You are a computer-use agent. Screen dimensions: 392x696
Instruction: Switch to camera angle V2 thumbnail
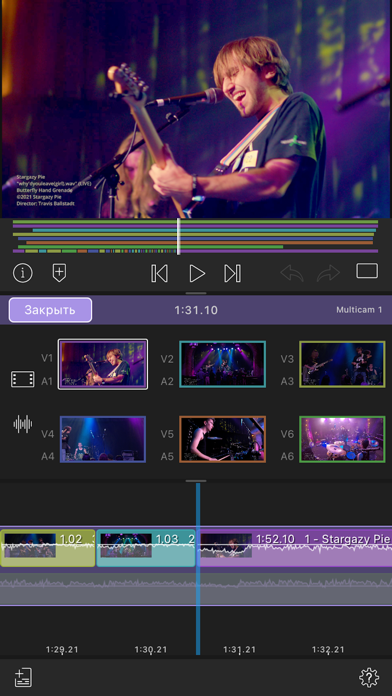tap(222, 364)
